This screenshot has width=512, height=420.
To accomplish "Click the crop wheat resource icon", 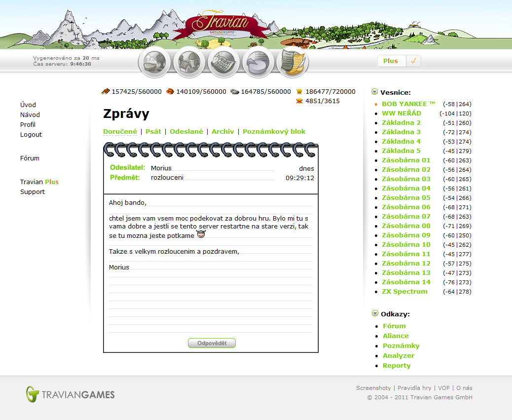I will point(299,91).
